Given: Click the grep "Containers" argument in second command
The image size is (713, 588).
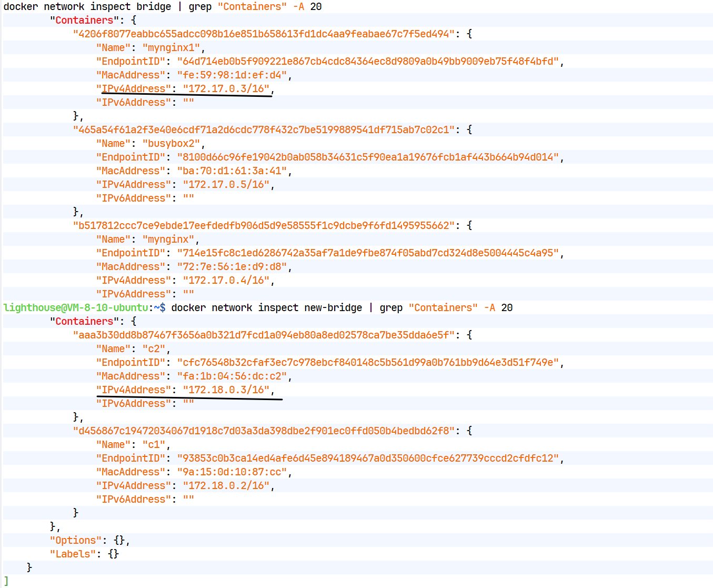Looking at the screenshot, I should coord(443,308).
